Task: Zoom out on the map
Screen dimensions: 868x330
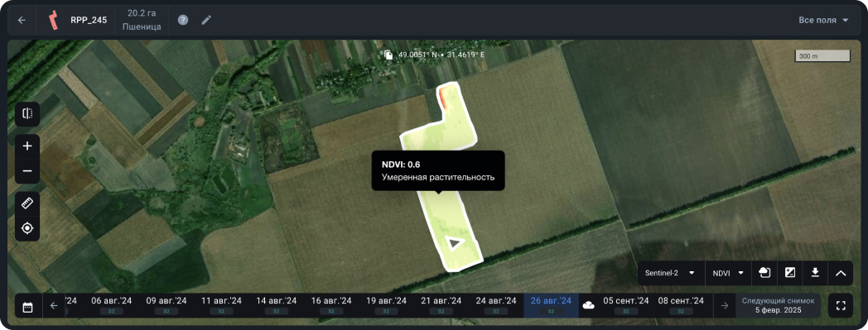Action: pos(27,171)
